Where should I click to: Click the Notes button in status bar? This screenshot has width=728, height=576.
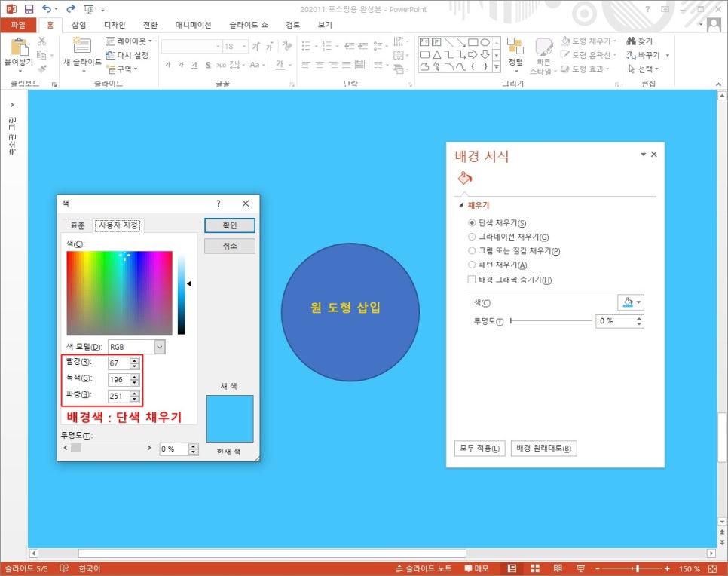pyautogui.click(x=424, y=568)
